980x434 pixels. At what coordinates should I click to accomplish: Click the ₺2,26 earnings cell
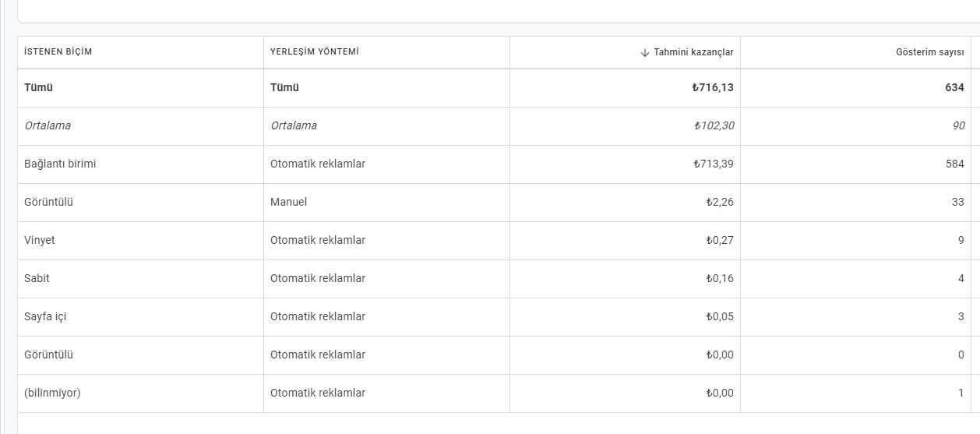[719, 203]
